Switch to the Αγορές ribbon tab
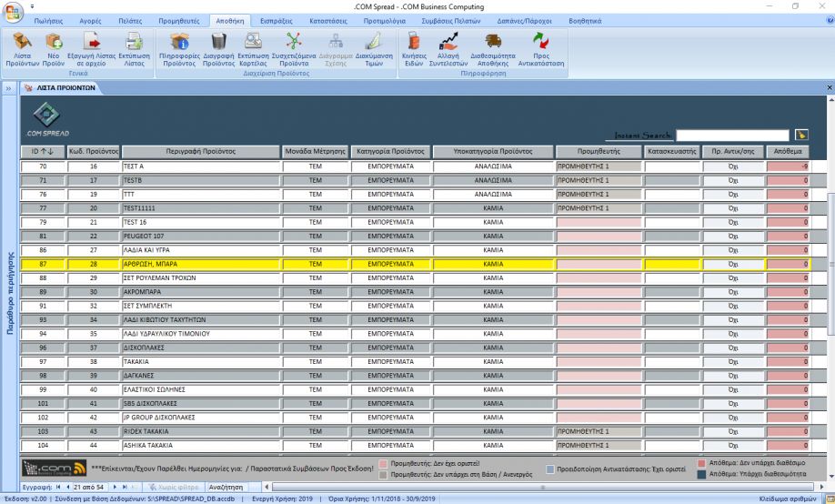Viewport: 835px width, 504px height. 90,21
